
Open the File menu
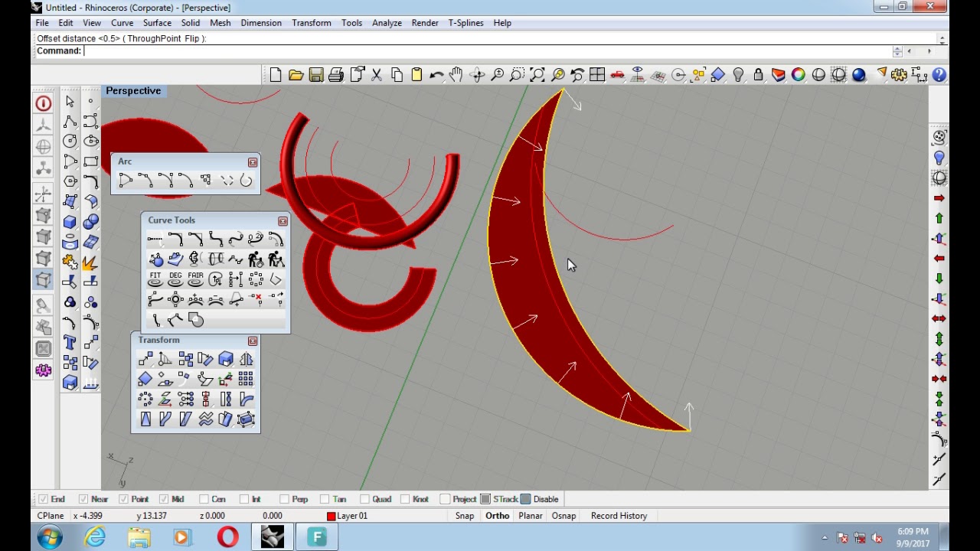click(x=42, y=23)
